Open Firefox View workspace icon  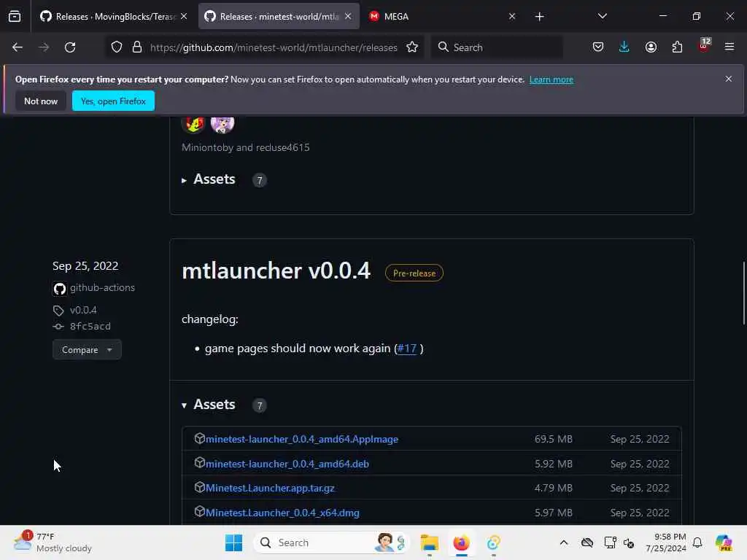click(x=15, y=16)
